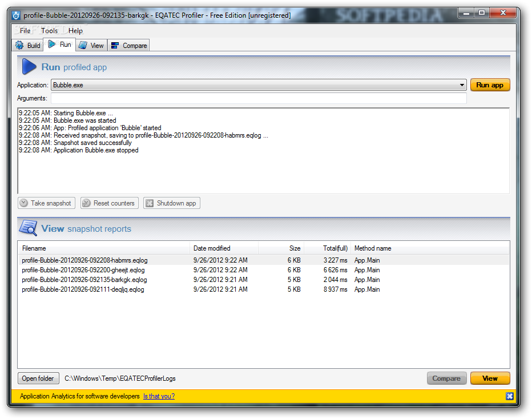Open the Help menu
This screenshot has width=532, height=419.
point(75,30)
